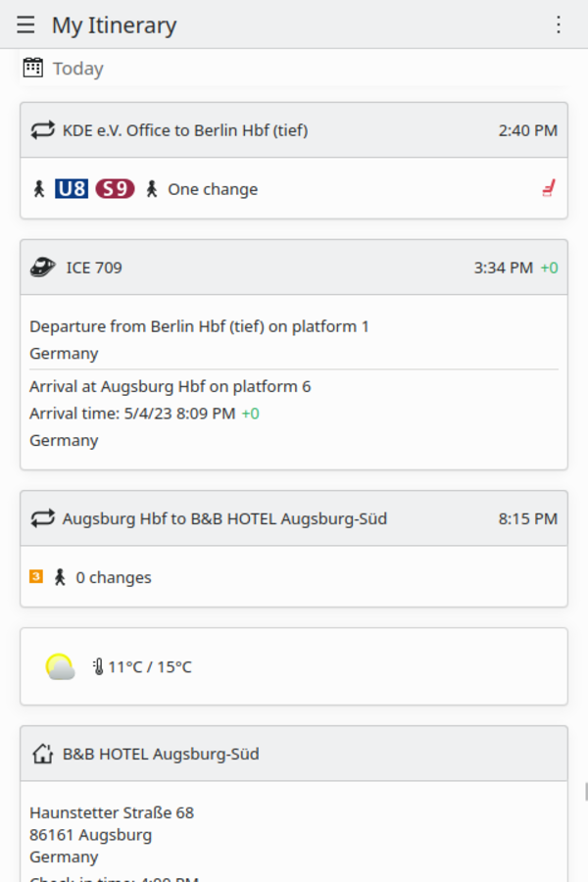Click the red seat occupancy icon
Viewport: 588px width, 882px height.
pyautogui.click(x=549, y=188)
